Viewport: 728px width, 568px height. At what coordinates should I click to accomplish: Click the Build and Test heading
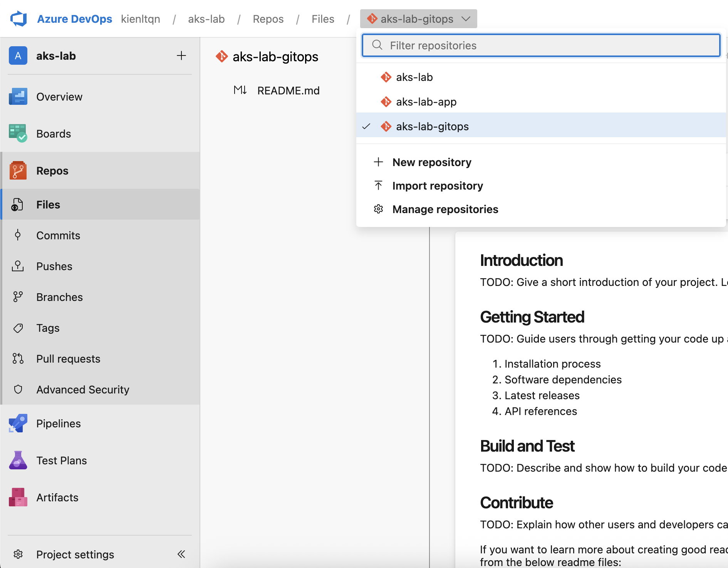pos(527,446)
